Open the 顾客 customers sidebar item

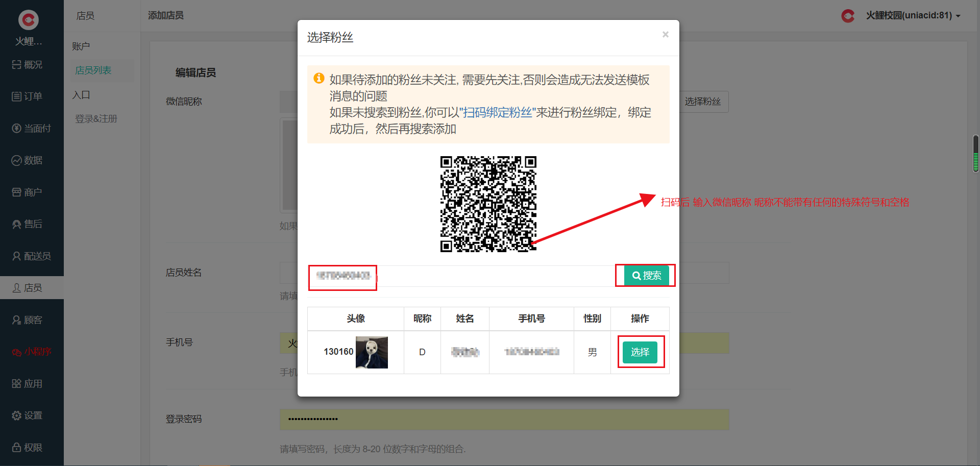27,320
